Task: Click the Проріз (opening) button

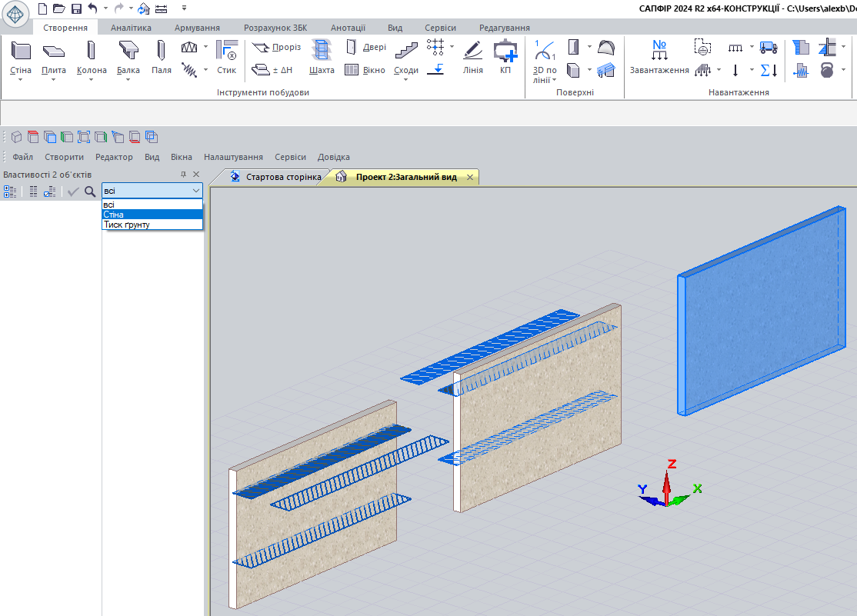Action: pyautogui.click(x=277, y=48)
